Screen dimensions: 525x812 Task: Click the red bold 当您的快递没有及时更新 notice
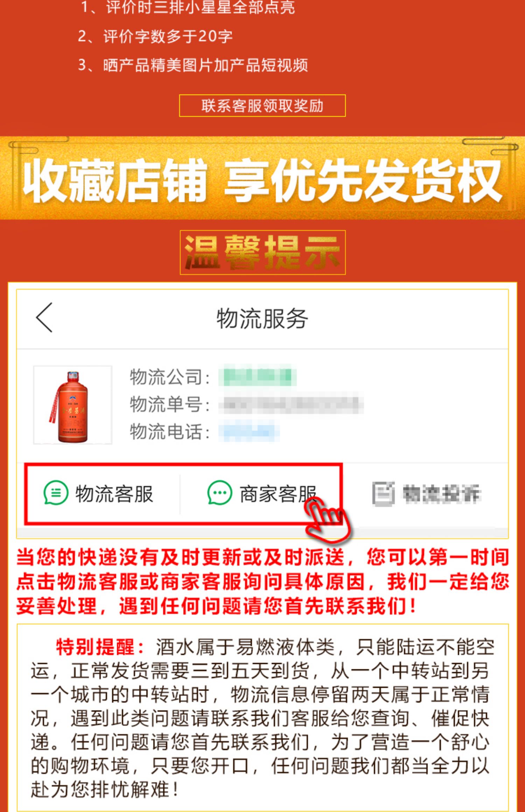click(262, 581)
